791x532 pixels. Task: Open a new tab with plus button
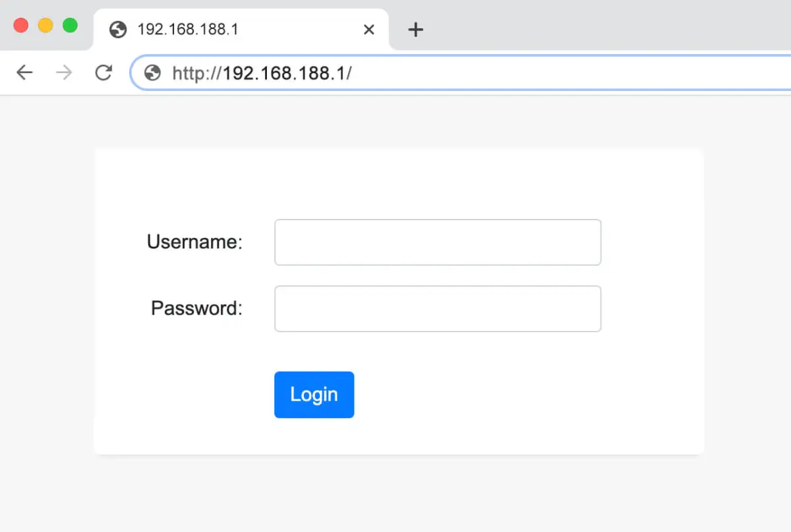point(415,30)
